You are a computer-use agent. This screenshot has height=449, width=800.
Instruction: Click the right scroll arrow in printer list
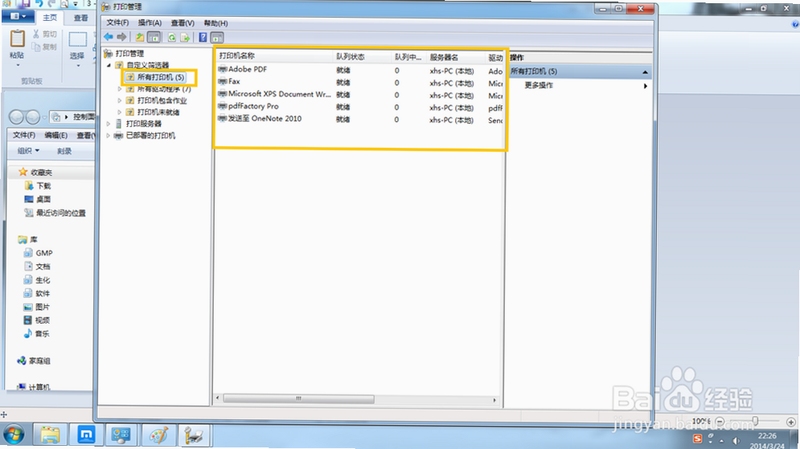click(494, 400)
